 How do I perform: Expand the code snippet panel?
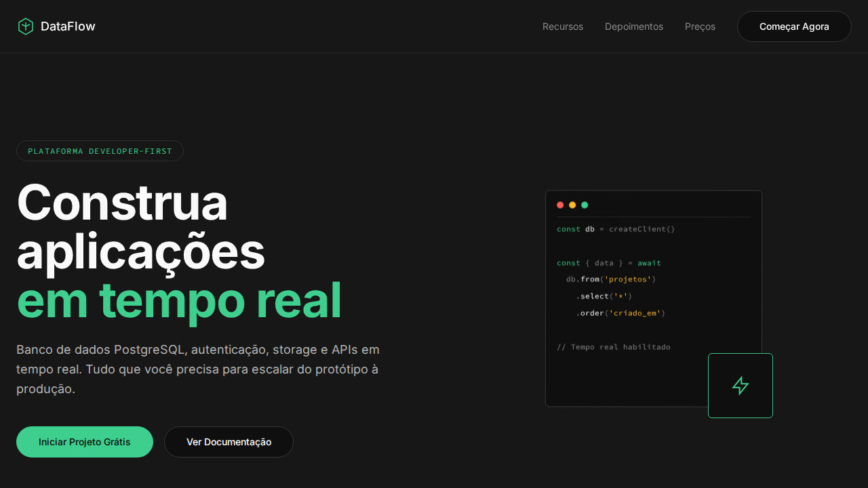tap(654, 298)
